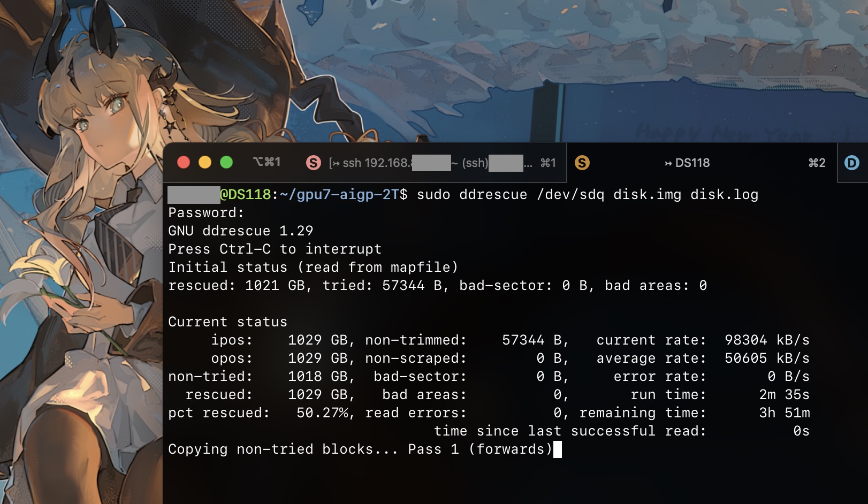Select the DS118 tab

(x=687, y=163)
